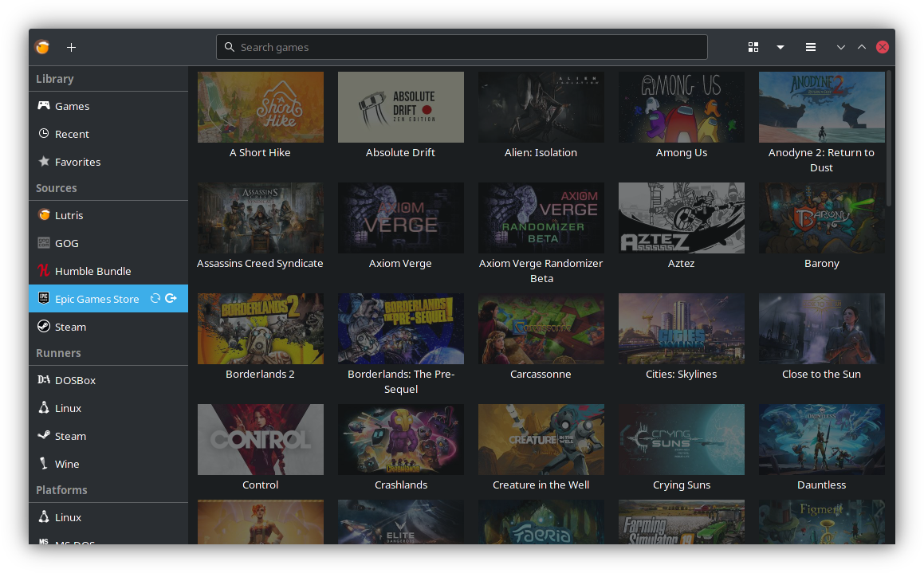Select Wine runner

(108, 464)
